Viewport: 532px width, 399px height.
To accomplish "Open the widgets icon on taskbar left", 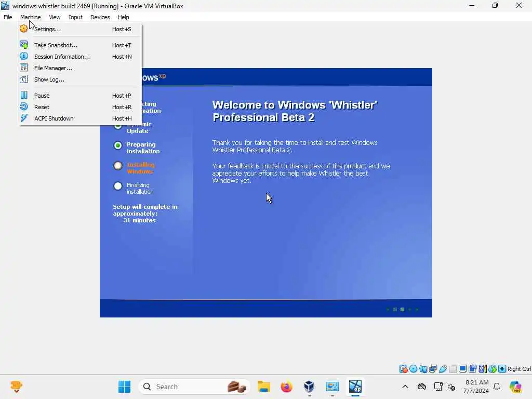I will tap(16, 387).
